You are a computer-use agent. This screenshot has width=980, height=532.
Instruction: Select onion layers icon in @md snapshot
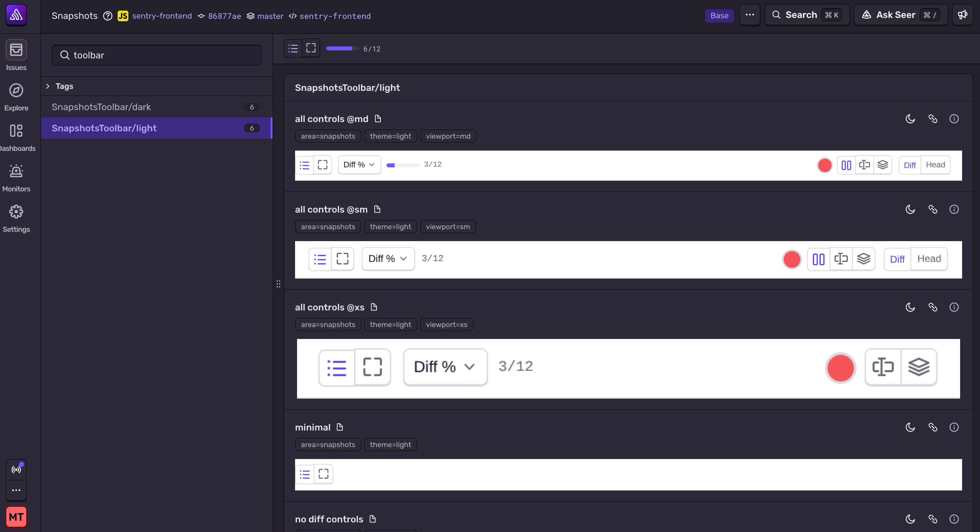(x=883, y=165)
